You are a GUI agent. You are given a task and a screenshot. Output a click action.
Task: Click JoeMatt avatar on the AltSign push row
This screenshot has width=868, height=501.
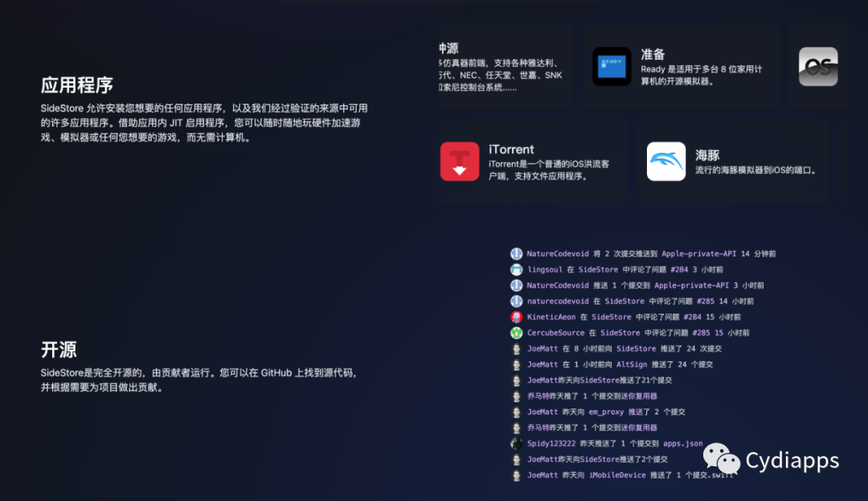[517, 365]
